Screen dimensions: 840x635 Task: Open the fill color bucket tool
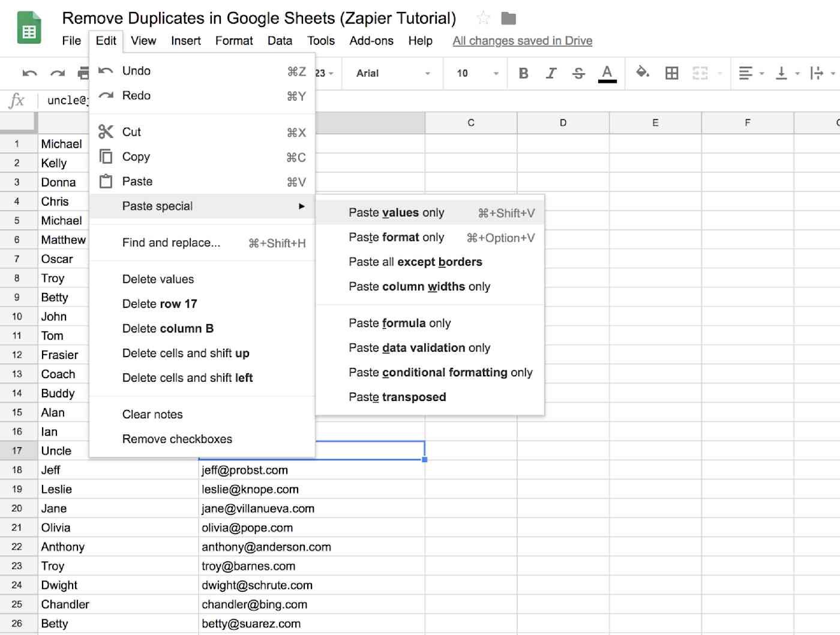(642, 73)
